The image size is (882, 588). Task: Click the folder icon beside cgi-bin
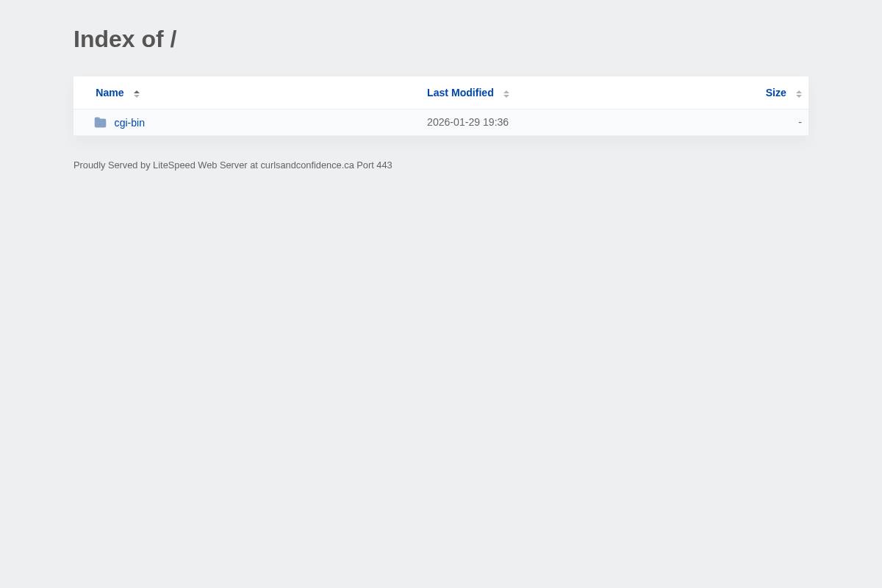click(x=101, y=122)
